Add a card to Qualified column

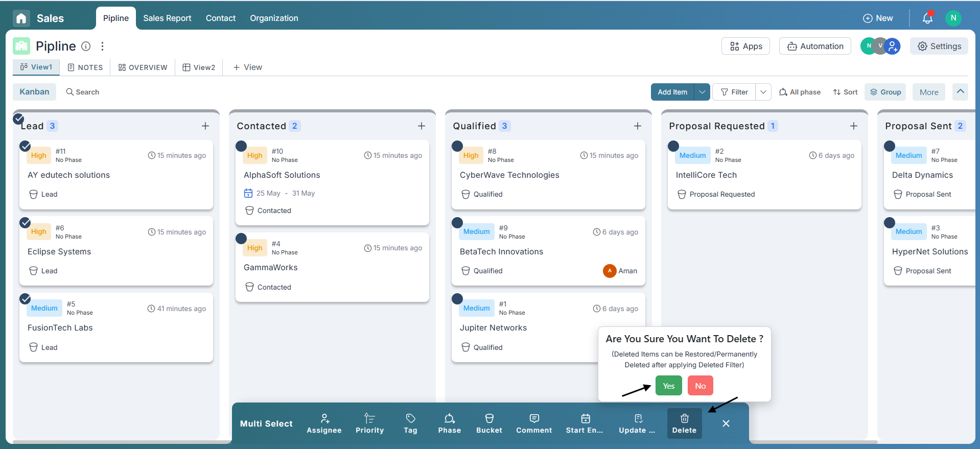click(638, 126)
